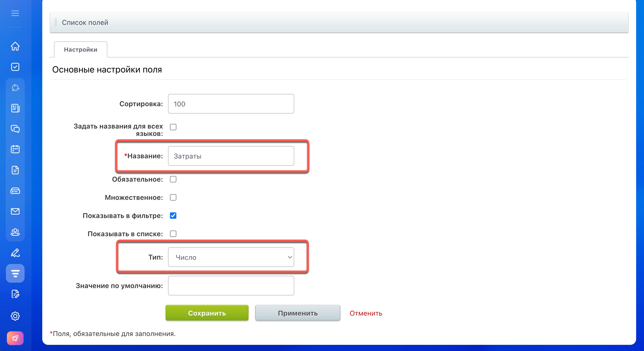The height and width of the screenshot is (351, 644).
Task: Open the 'Тип' dropdown showing Число
Action: coord(231,257)
